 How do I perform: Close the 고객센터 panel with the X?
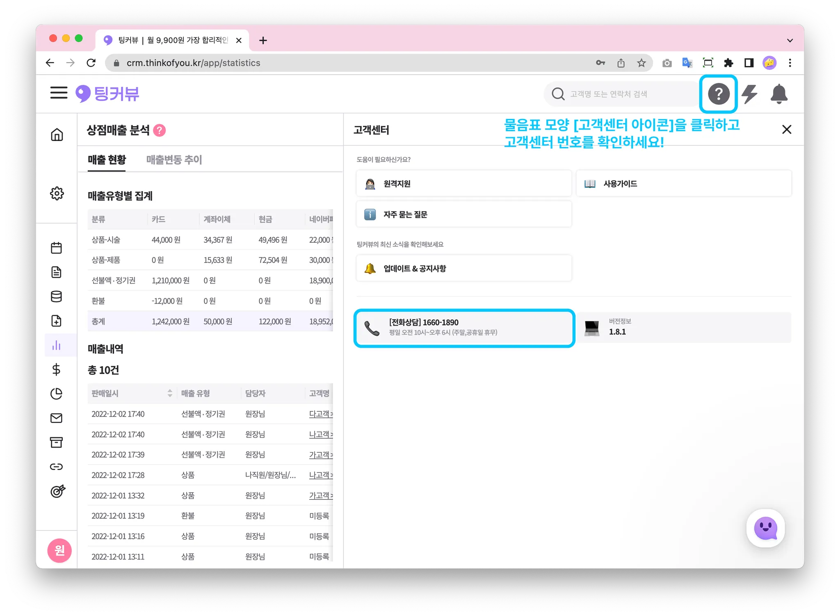click(786, 130)
